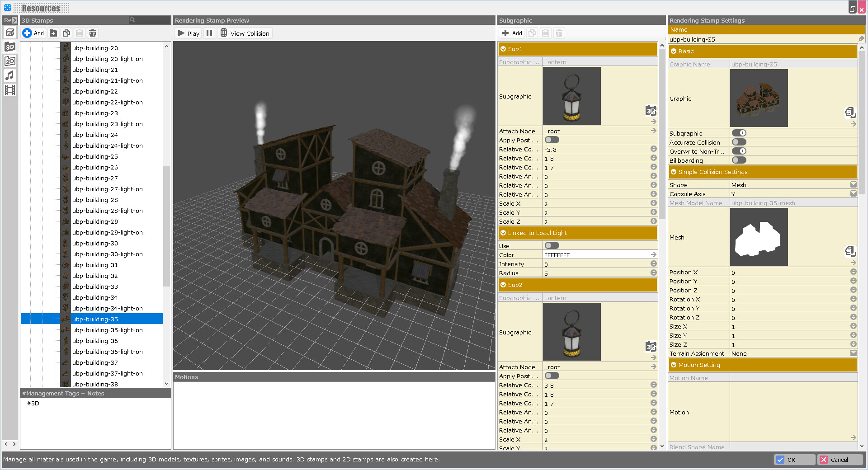The image size is (868, 470).
Task: Open the Shape dropdown set to Mesh
Action: pos(853,184)
